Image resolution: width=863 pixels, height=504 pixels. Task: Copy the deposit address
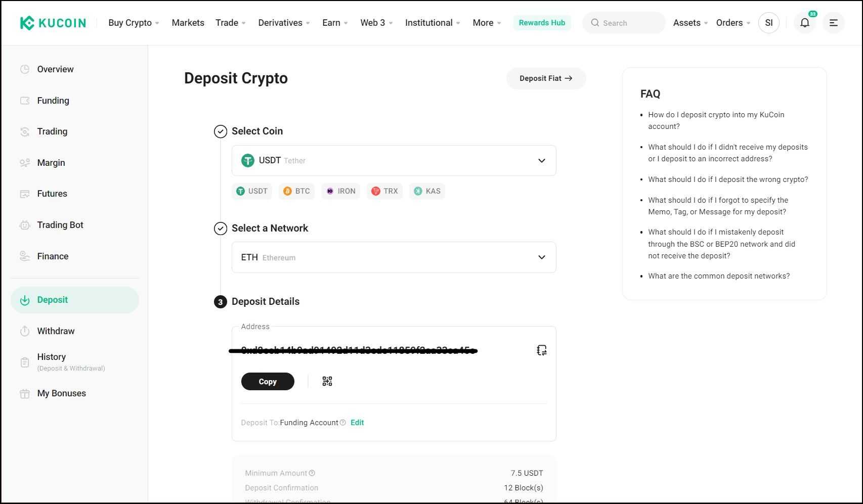268,381
